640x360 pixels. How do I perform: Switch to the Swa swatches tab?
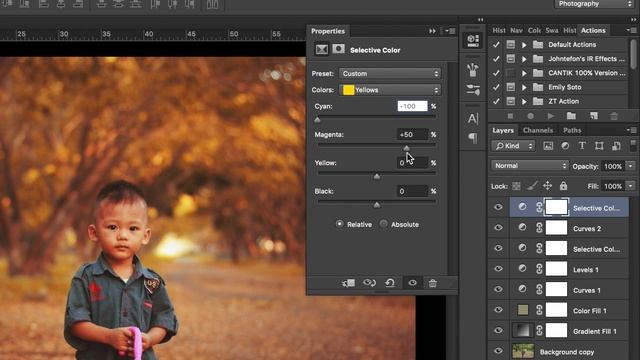click(x=552, y=30)
